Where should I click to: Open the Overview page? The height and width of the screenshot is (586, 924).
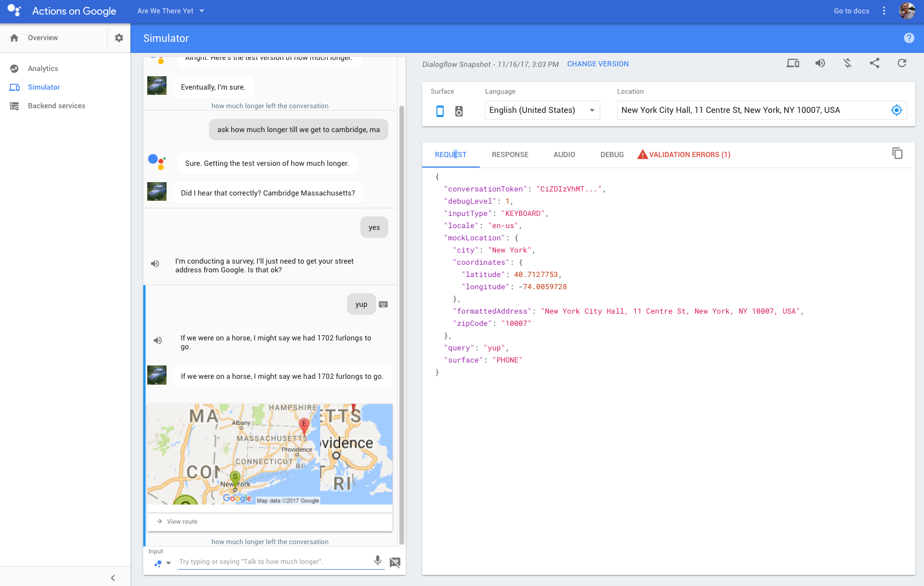click(x=43, y=38)
